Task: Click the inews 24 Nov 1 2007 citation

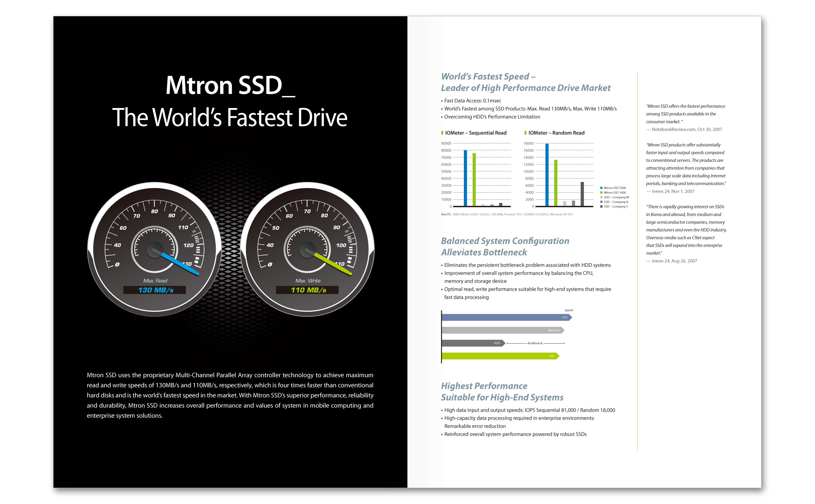Action: 670,191
